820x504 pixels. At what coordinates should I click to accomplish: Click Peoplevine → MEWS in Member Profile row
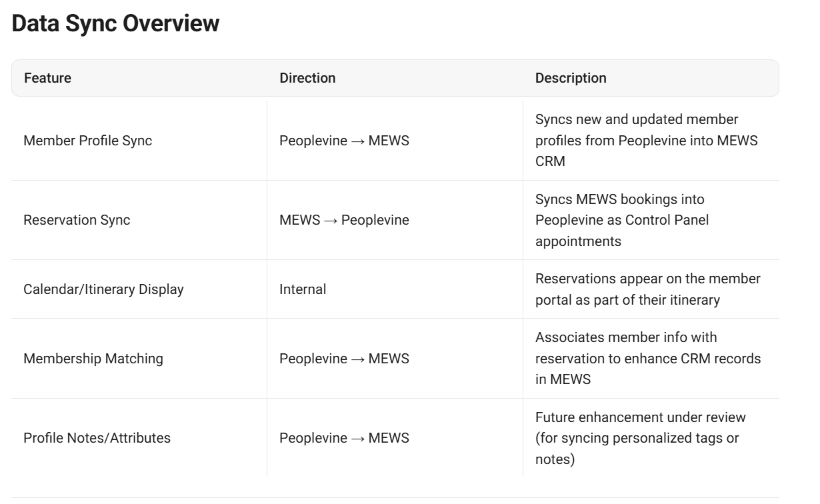coord(344,141)
